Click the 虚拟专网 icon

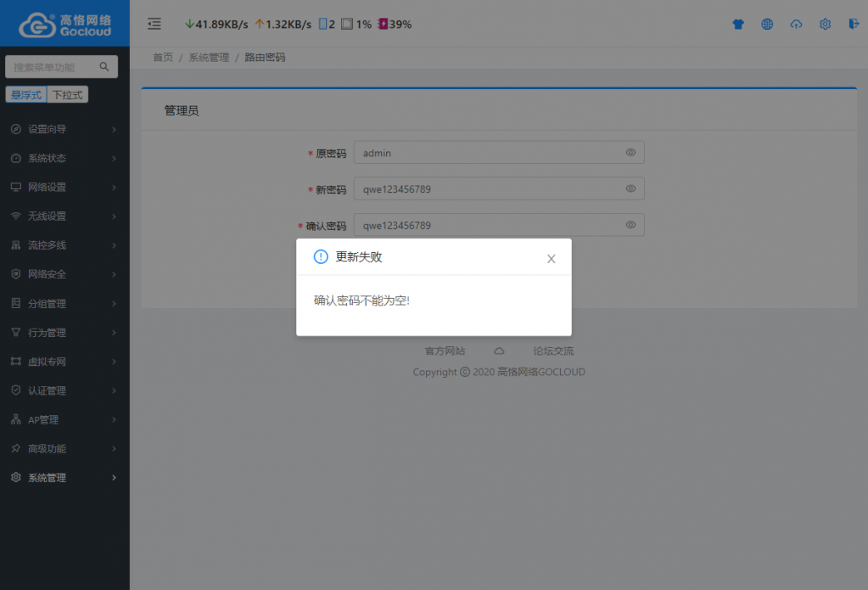pos(16,361)
